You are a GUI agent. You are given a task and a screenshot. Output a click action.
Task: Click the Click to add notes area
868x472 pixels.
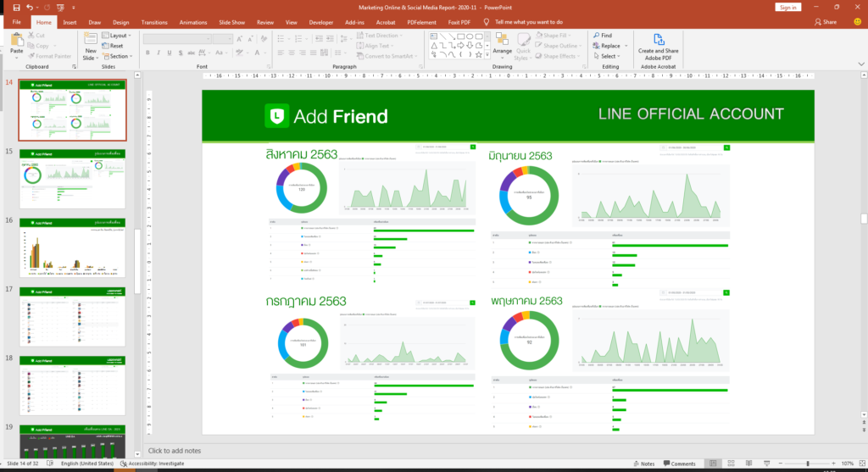click(175, 451)
